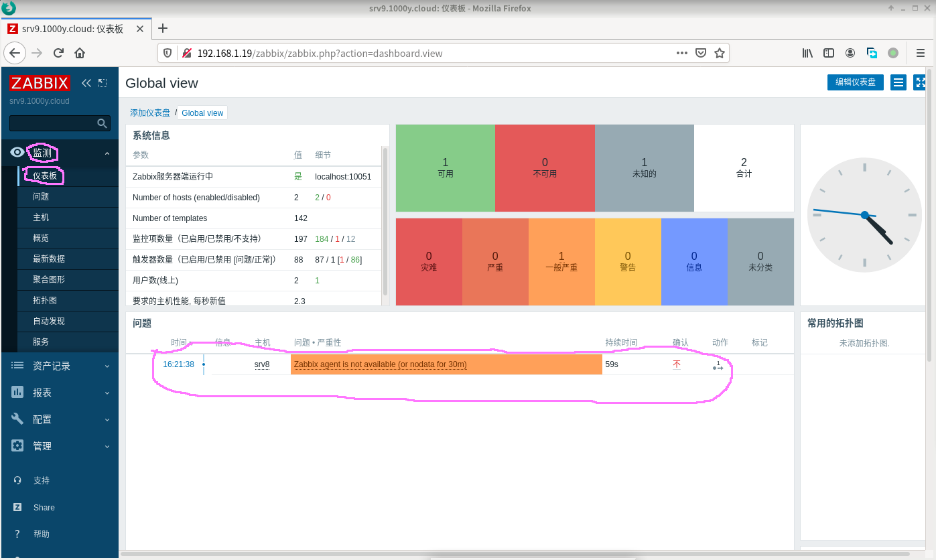Click 不 acknowledge link for srv8 problem

click(x=677, y=364)
